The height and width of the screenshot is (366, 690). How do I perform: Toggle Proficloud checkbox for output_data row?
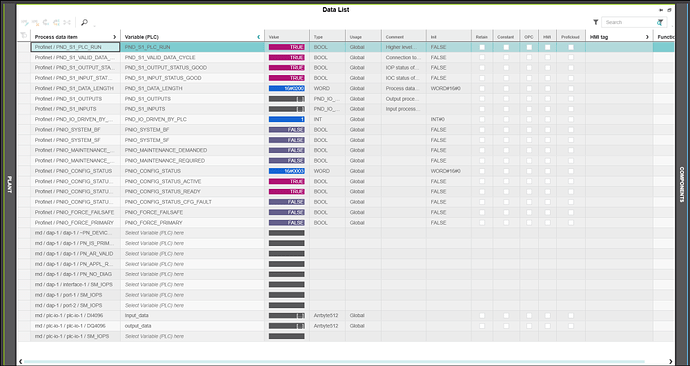click(571, 326)
